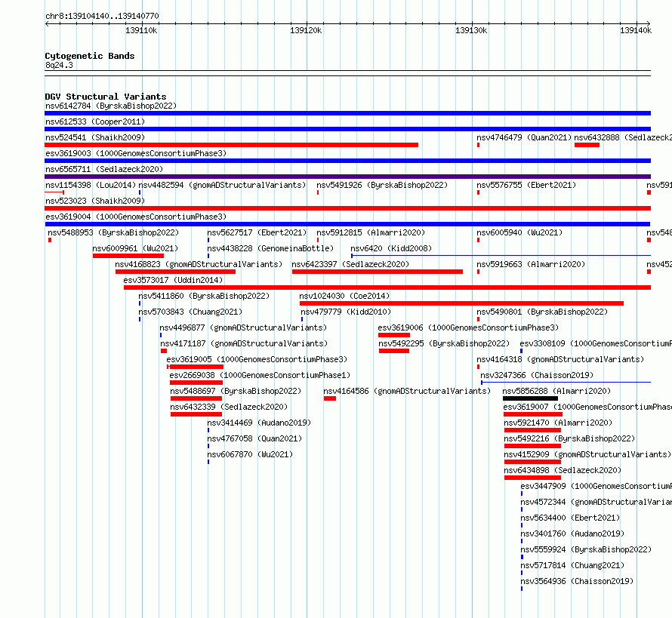Click the nsv6142784 (ByrskaBishop2022) variant label
This screenshot has width=672, height=618.
pos(111,106)
